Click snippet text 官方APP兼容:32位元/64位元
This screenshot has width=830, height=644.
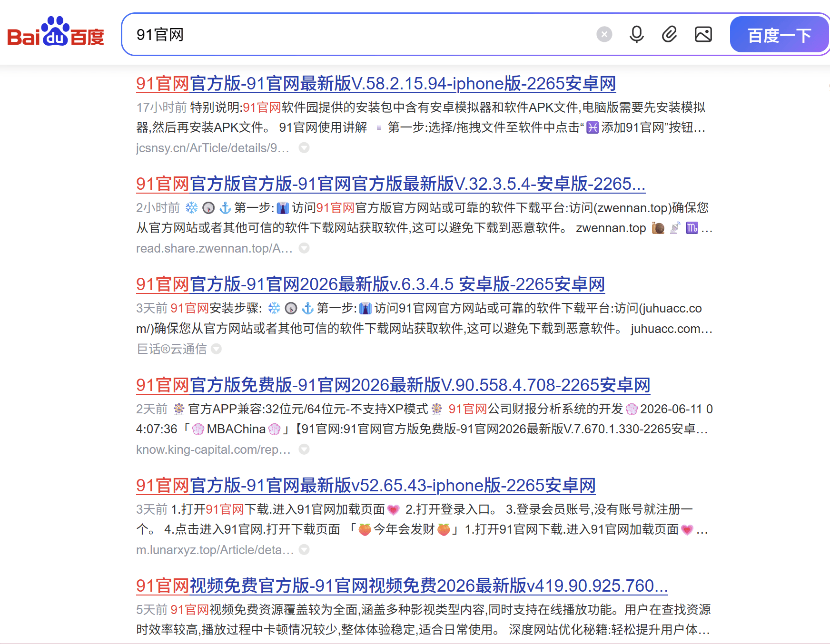(x=308, y=409)
